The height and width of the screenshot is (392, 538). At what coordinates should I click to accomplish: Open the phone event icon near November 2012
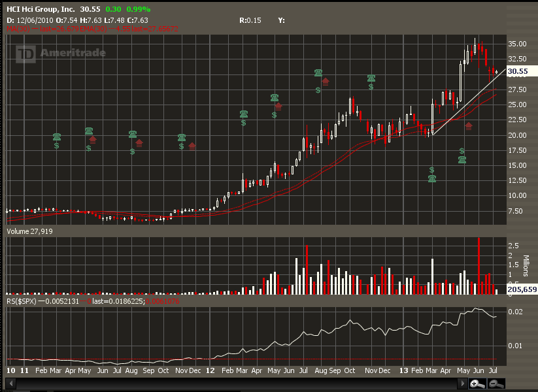pos(371,78)
